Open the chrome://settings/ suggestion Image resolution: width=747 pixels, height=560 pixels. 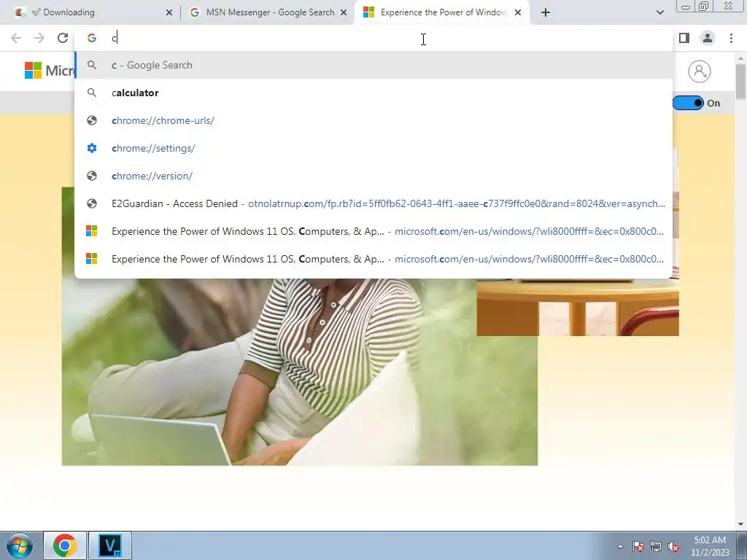[373, 148]
